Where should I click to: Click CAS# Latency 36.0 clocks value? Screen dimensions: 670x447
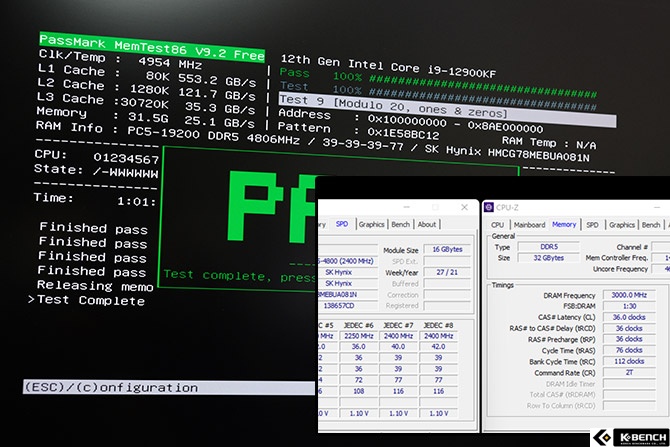[629, 317]
